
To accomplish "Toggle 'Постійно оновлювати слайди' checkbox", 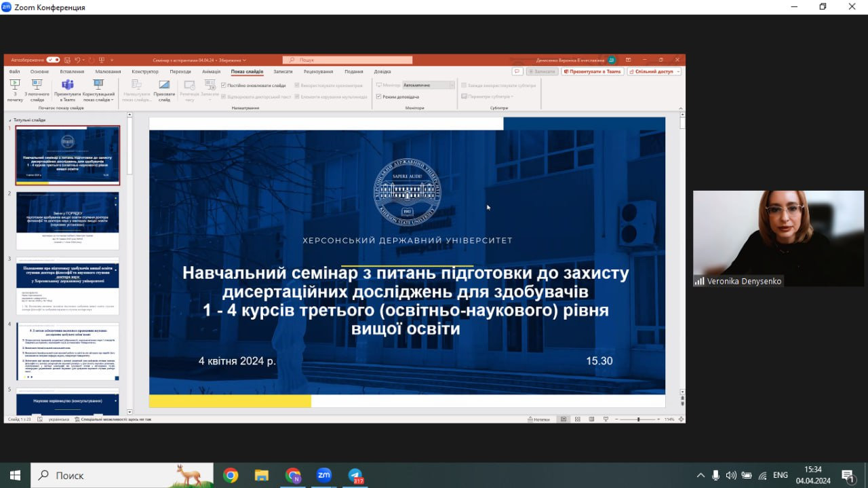I will pos(224,86).
